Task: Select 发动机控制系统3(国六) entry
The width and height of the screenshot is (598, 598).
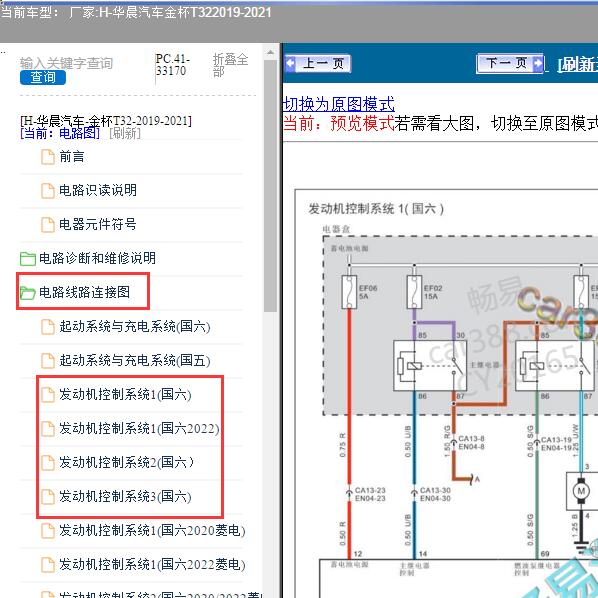Action: click(x=125, y=497)
